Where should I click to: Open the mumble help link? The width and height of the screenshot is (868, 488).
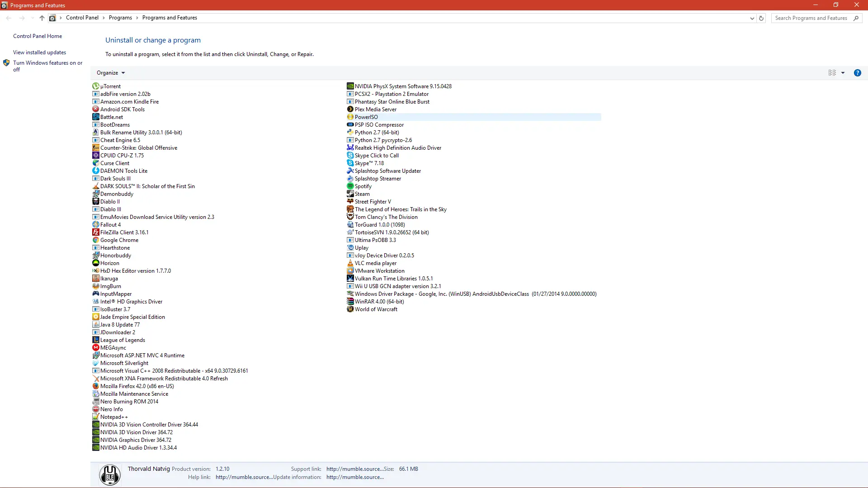pyautogui.click(x=244, y=477)
